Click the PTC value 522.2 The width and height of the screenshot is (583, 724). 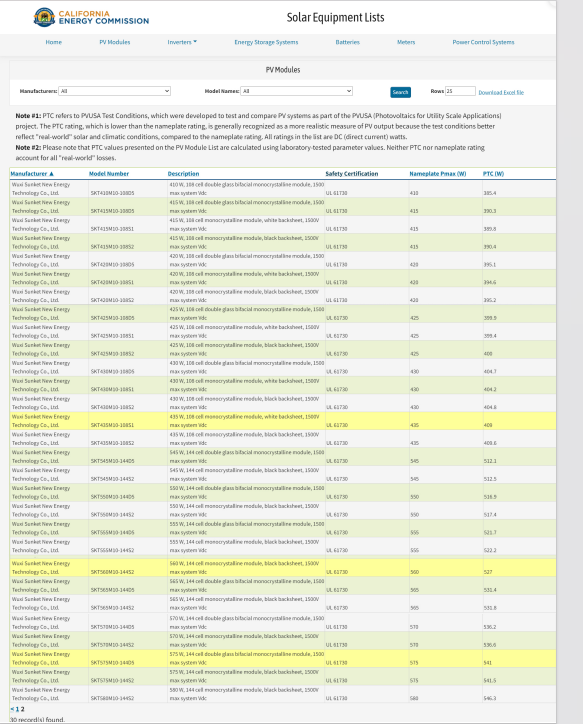(x=490, y=550)
